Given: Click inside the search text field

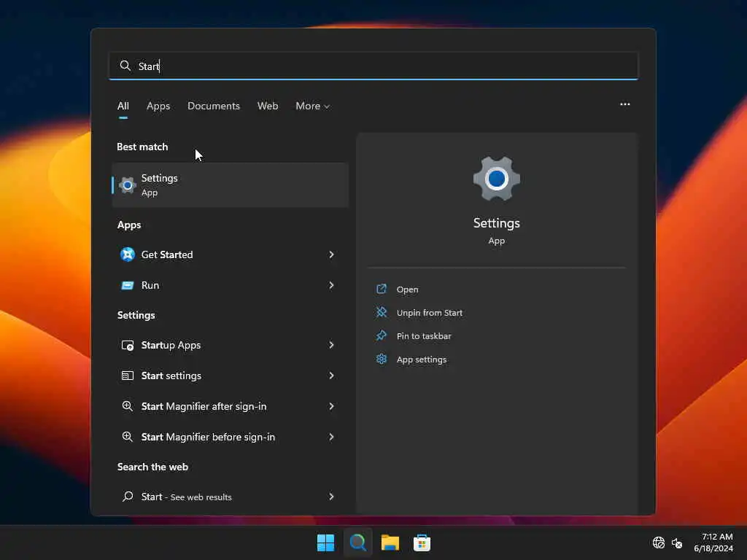Looking at the screenshot, I should point(373,66).
